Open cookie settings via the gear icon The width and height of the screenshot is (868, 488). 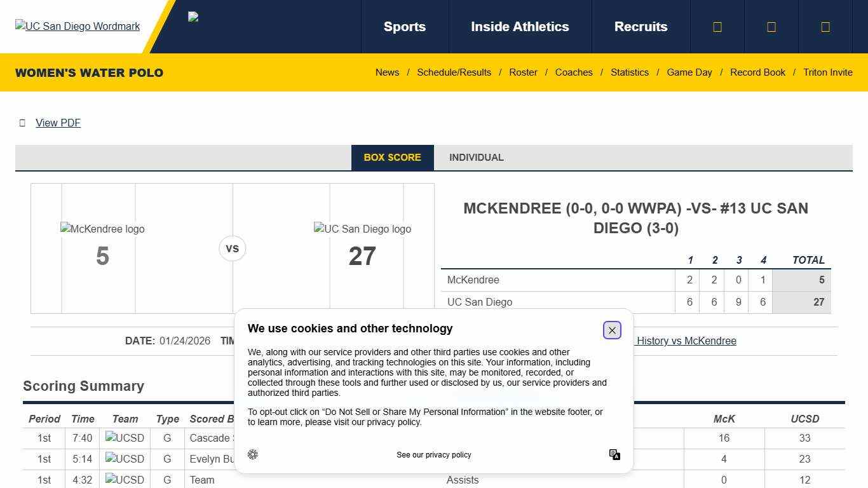coord(253,454)
